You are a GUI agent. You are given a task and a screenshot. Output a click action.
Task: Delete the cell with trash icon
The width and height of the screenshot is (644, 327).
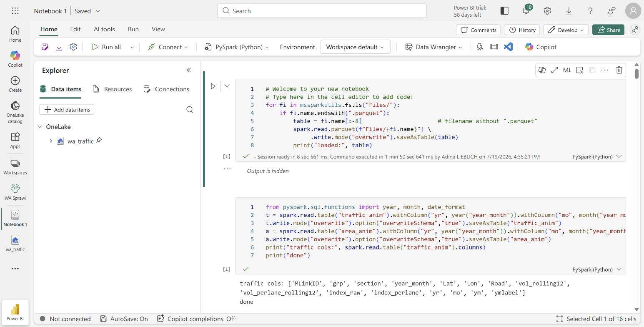tap(619, 70)
